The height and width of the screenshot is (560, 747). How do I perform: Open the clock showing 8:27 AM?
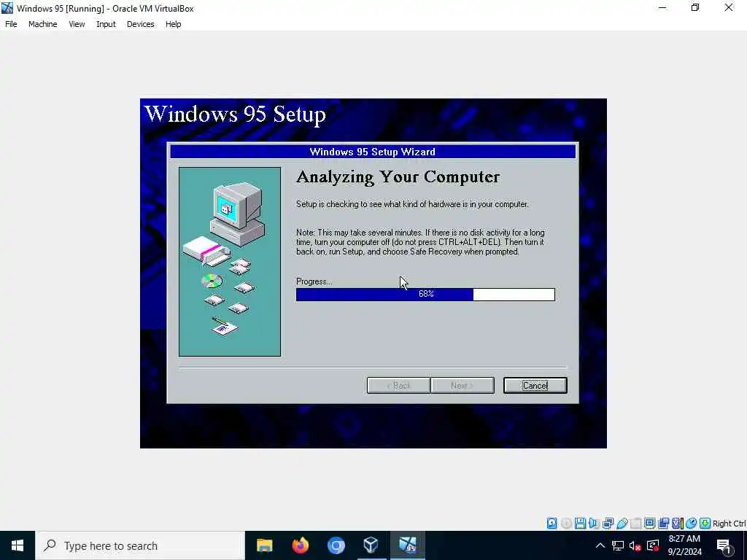point(684,545)
